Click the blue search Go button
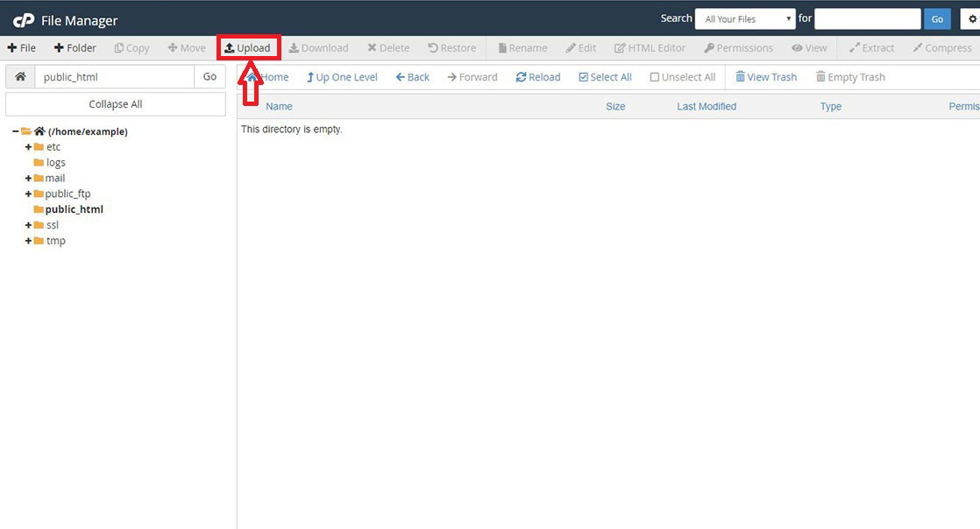Screen dimensions: 980x529 point(938,19)
